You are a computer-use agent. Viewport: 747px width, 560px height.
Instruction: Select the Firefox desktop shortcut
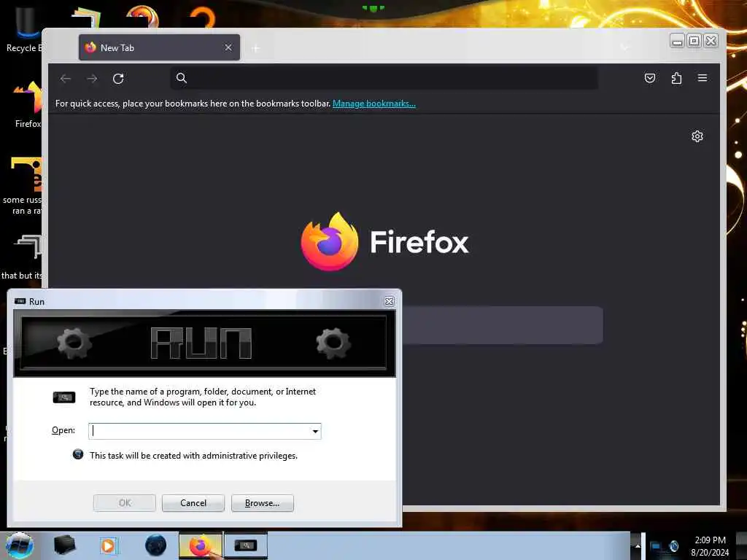click(x=28, y=104)
